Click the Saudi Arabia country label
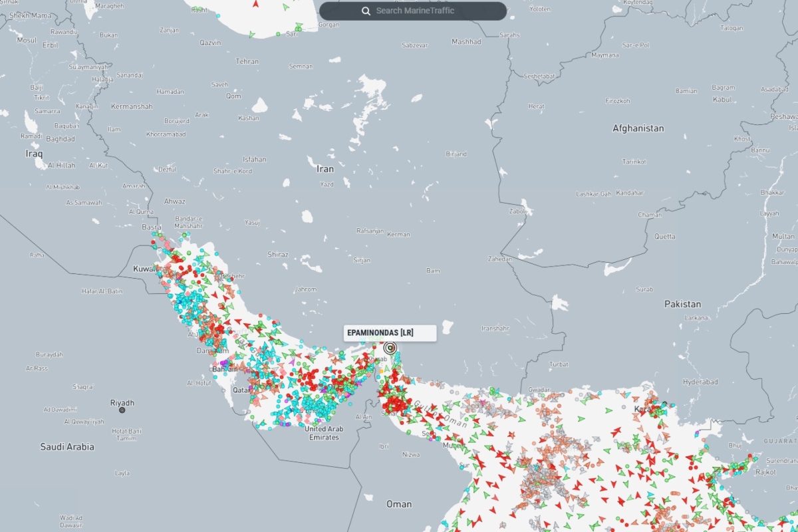The image size is (798, 532). [x=67, y=447]
